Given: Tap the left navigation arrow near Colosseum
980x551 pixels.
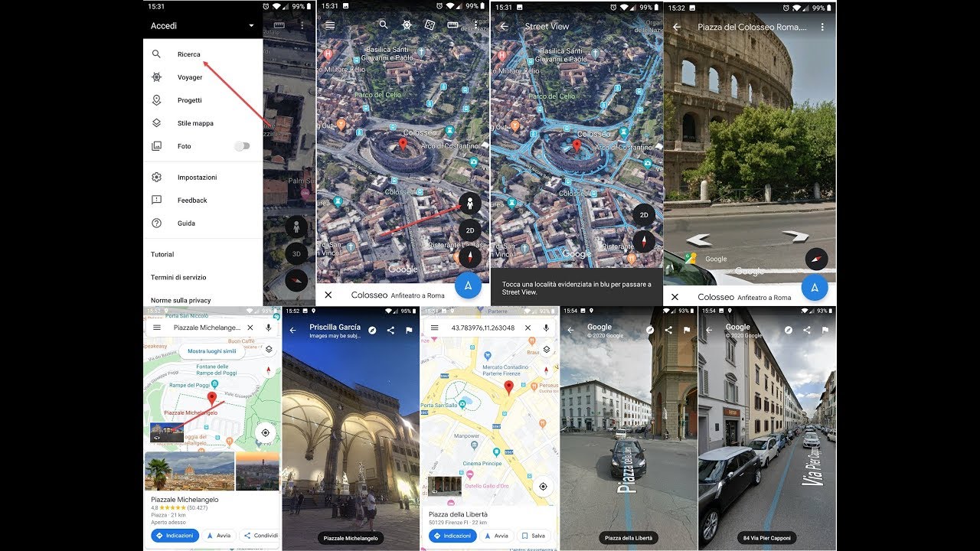Looking at the screenshot, I should coord(698,240).
